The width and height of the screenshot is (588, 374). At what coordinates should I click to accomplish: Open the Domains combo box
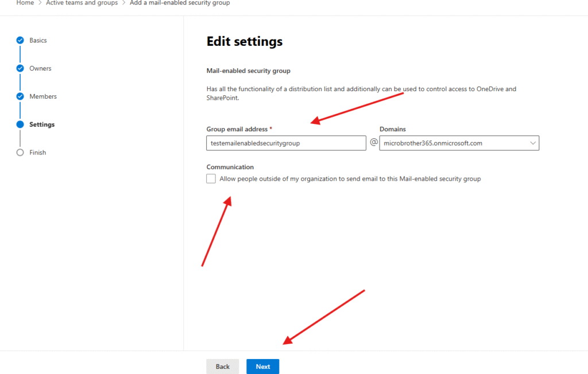point(454,143)
